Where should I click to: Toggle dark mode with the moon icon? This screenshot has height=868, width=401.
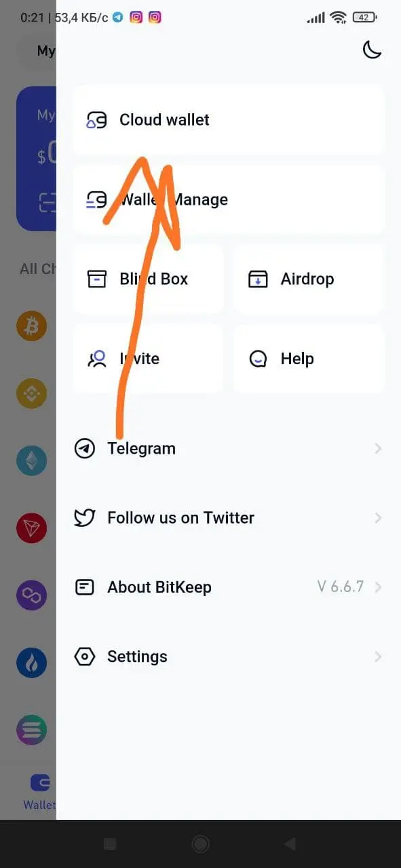[372, 50]
